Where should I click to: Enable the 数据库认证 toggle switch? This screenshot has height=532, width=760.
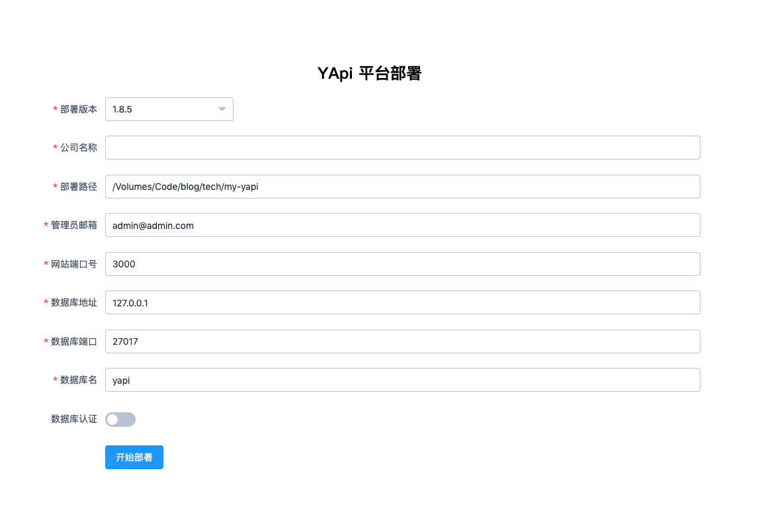click(120, 420)
